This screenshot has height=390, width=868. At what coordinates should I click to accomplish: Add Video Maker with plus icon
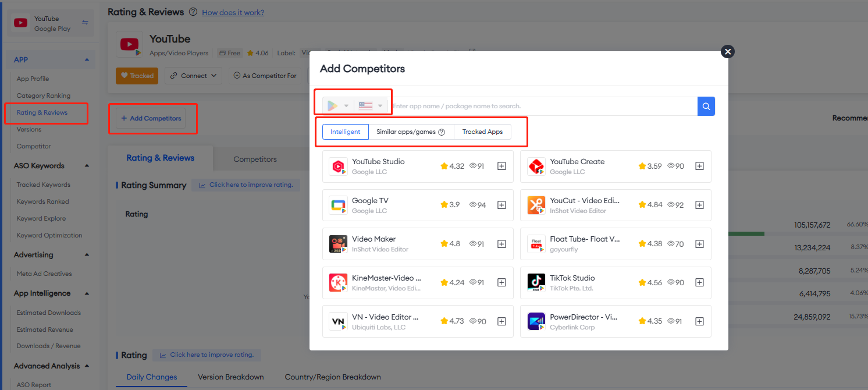click(x=501, y=244)
